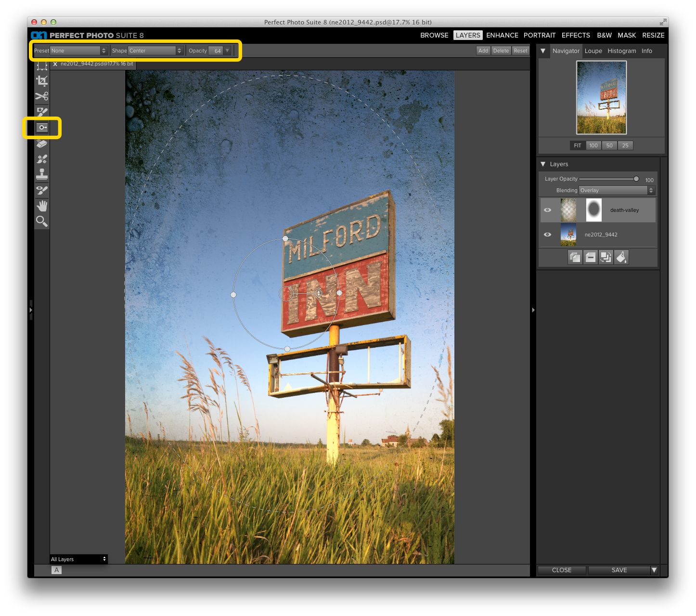Click the delete layer icon

591,257
